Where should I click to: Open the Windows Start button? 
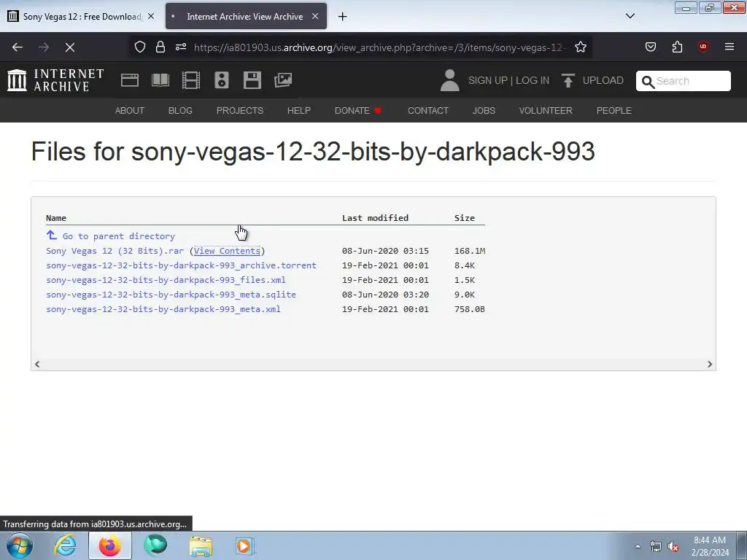20,545
